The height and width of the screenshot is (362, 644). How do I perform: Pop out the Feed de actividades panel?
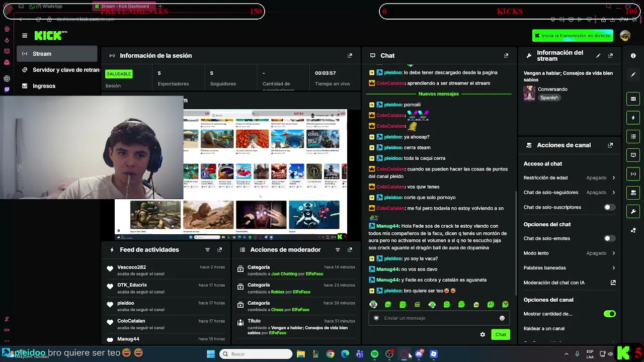pos(219,250)
